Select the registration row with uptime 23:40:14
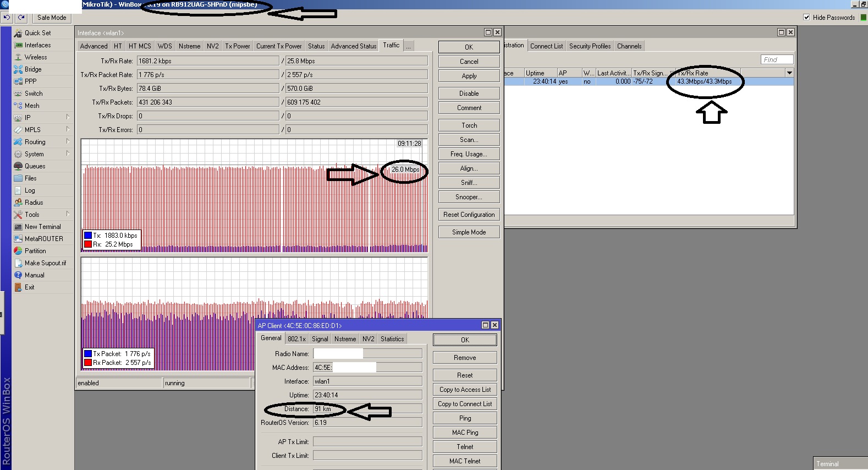The image size is (868, 470). pyautogui.click(x=649, y=81)
